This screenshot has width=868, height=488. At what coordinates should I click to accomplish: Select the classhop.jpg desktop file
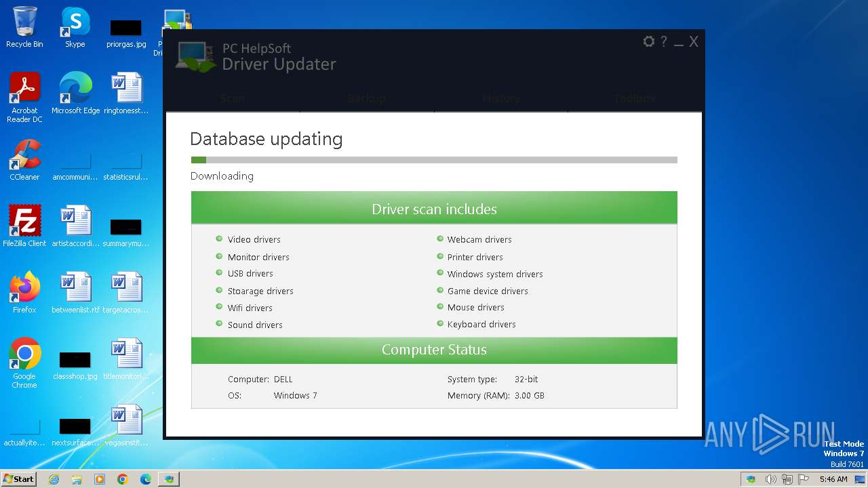[x=75, y=365]
